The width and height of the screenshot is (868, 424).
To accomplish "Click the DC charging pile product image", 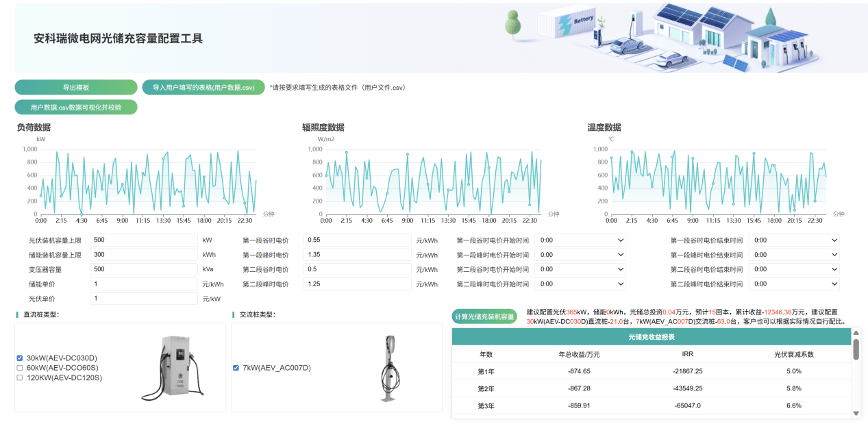I will (x=174, y=368).
